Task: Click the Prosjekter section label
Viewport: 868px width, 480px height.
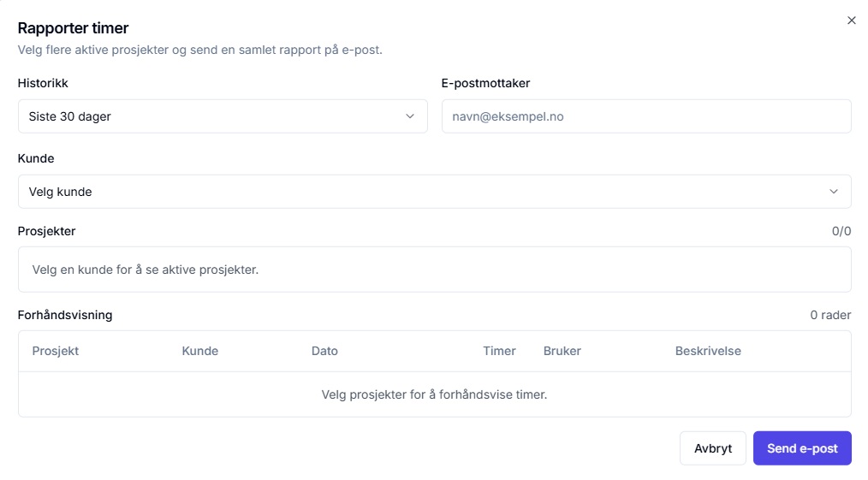Action: click(46, 231)
